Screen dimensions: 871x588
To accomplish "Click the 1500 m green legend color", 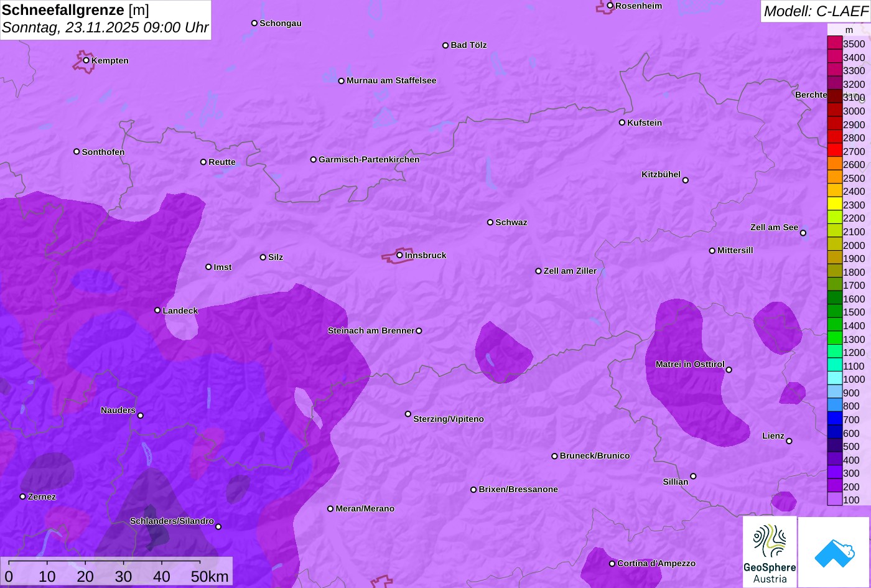I will pos(834,312).
